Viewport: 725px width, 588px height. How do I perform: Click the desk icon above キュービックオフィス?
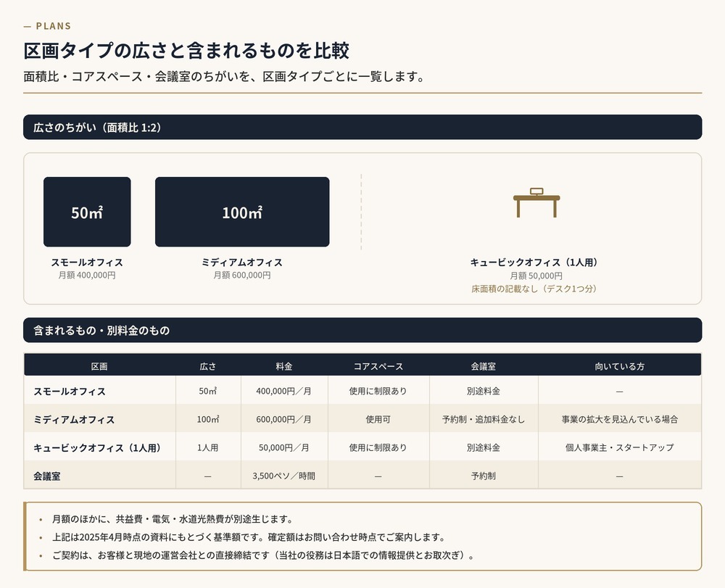pos(536,202)
